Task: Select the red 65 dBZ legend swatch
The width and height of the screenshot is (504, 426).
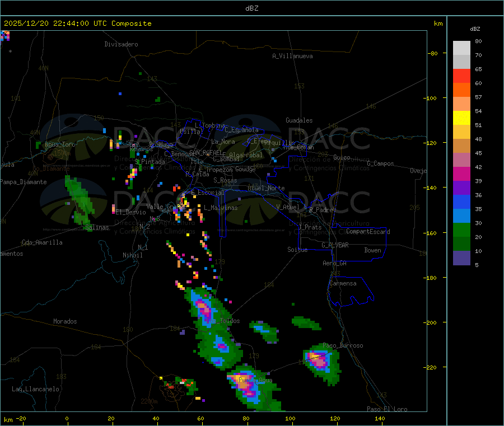Action: coord(461,76)
